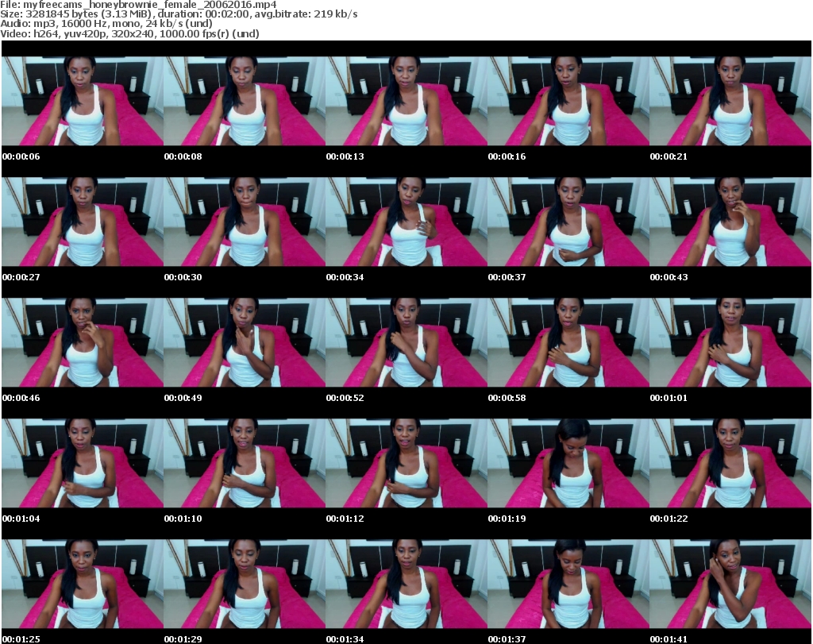This screenshot has width=813, height=644.
Task: Pick the frame captured at 00:00:49
Action: click(x=245, y=343)
